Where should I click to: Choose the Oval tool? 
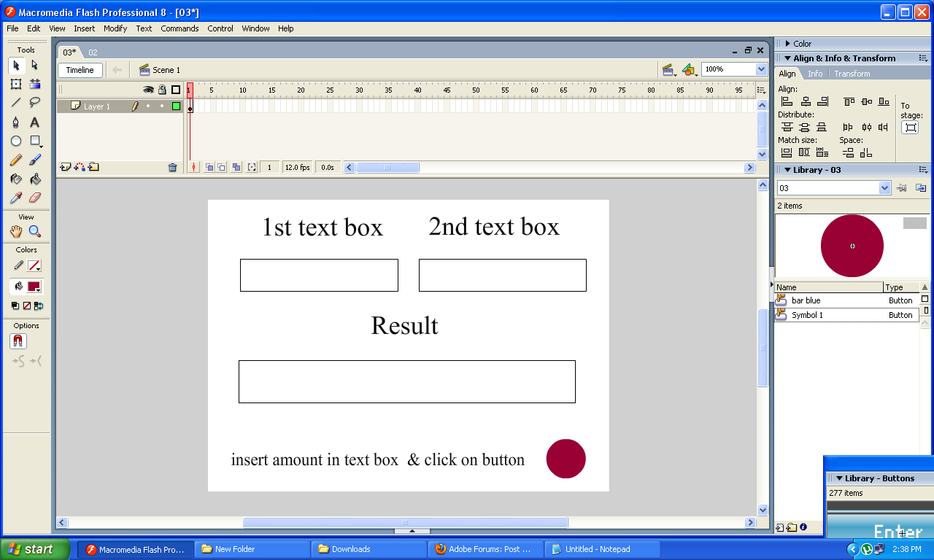click(x=16, y=141)
